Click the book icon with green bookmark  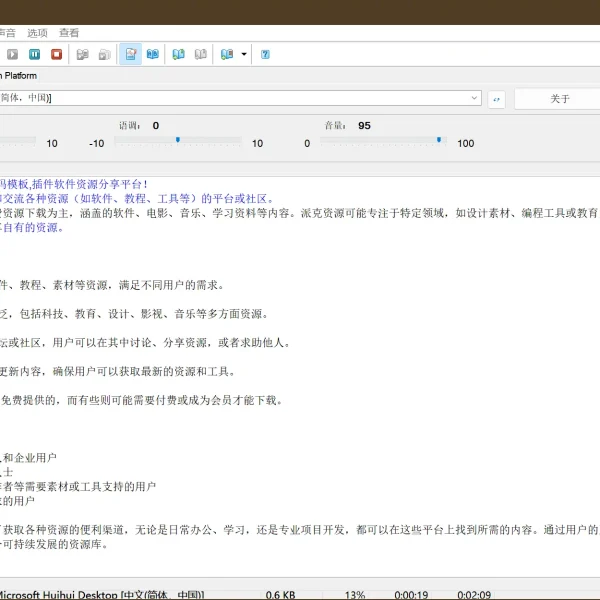pyautogui.click(x=178, y=54)
